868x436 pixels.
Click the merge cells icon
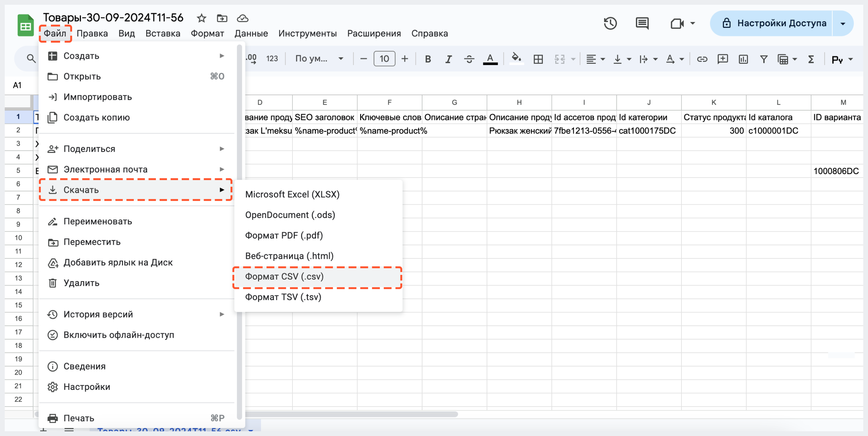click(x=560, y=59)
